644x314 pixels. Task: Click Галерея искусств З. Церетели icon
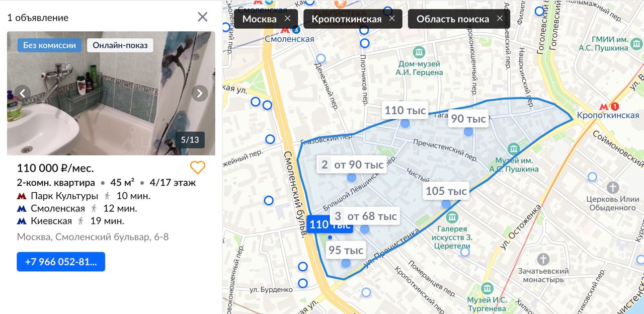[x=452, y=217]
